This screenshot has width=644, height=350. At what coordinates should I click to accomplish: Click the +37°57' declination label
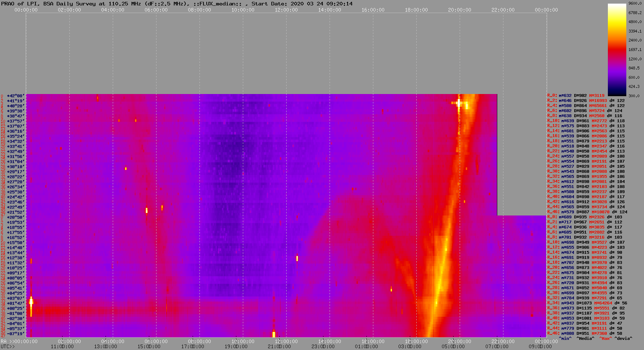16,121
